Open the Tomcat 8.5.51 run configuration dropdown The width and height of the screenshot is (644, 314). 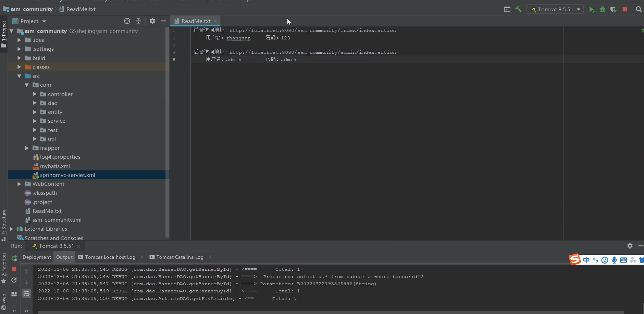(x=555, y=10)
